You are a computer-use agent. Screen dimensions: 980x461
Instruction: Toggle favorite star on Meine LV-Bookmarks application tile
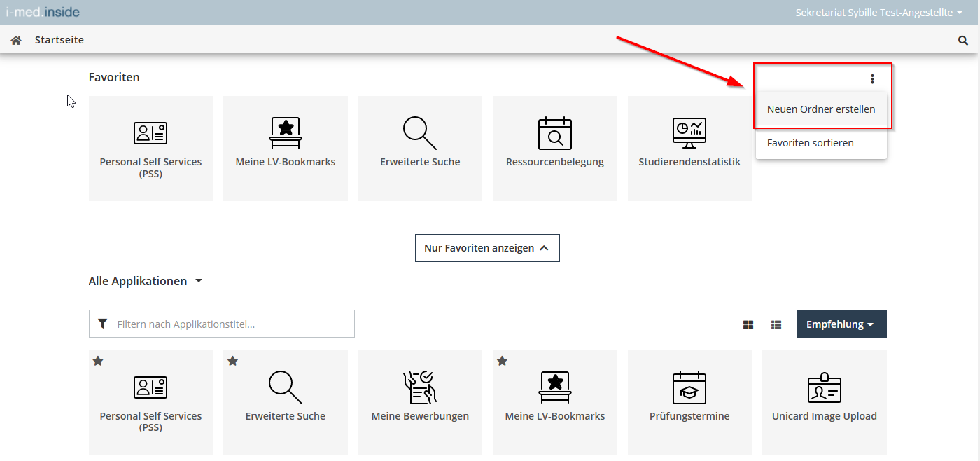click(x=502, y=361)
